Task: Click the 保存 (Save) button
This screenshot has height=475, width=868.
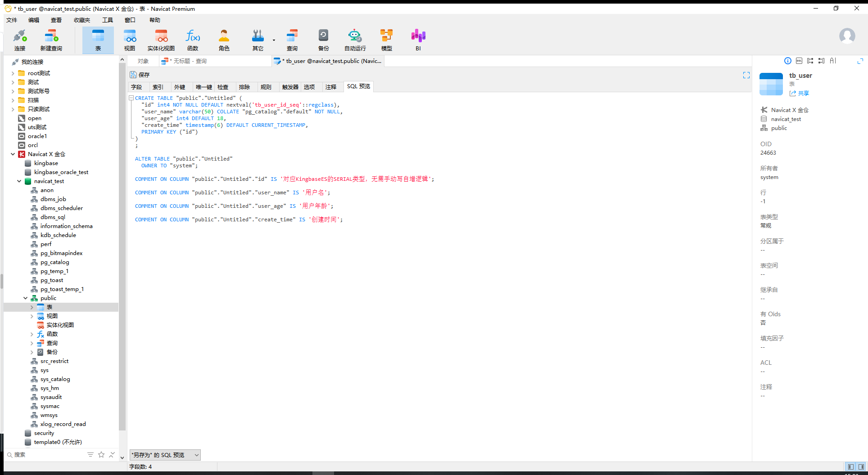Action: click(140, 75)
